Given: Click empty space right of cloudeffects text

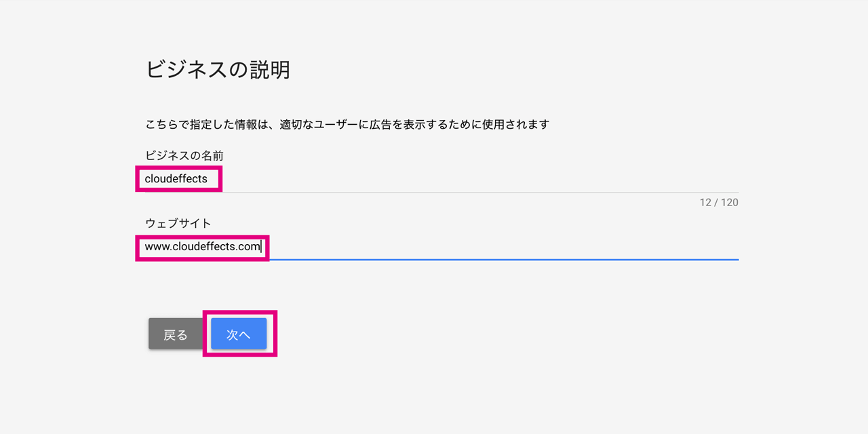Looking at the screenshot, I should [x=475, y=179].
